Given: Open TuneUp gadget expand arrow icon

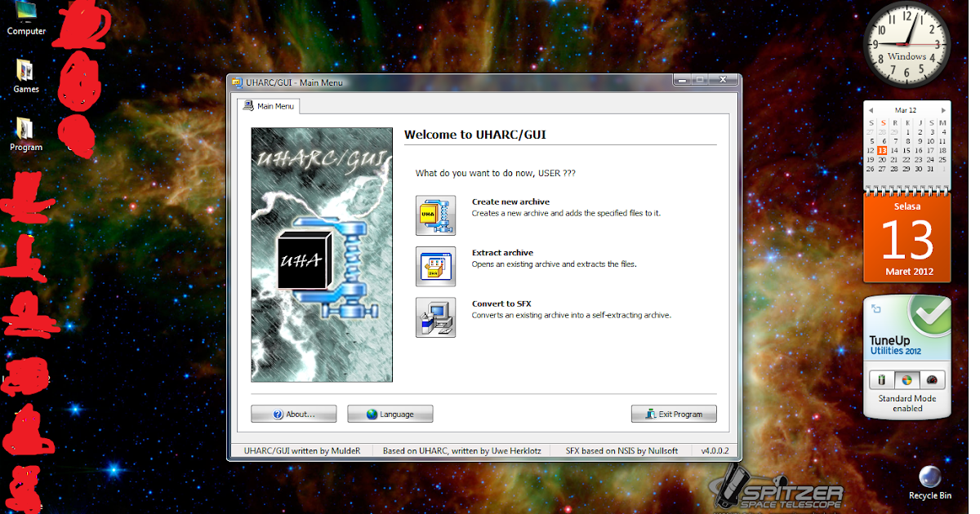Looking at the screenshot, I should [x=876, y=308].
